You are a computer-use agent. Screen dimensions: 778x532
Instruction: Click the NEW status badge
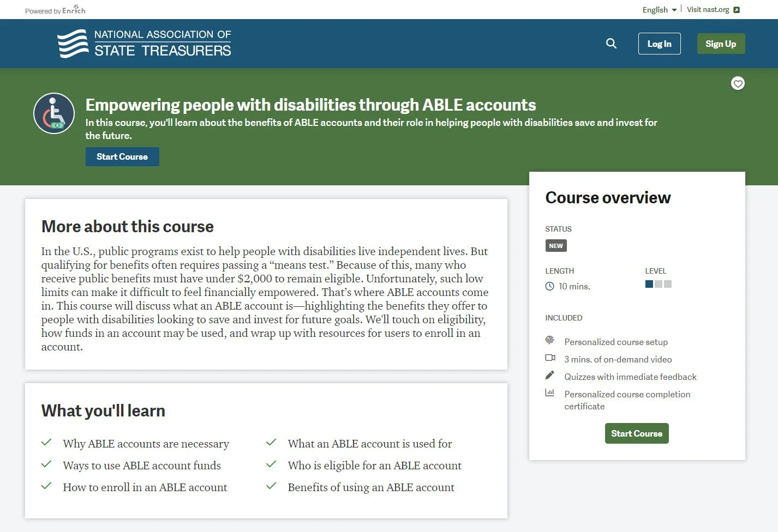[x=555, y=245]
